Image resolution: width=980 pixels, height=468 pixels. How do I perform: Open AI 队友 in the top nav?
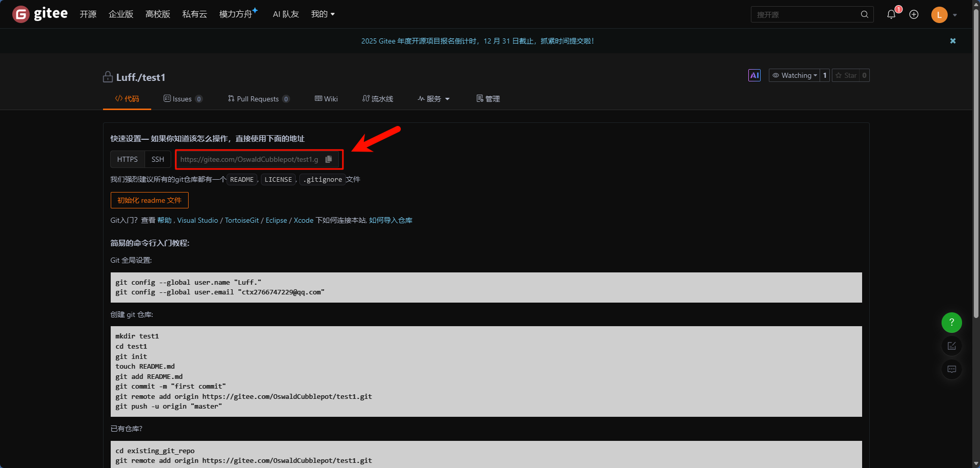click(286, 14)
